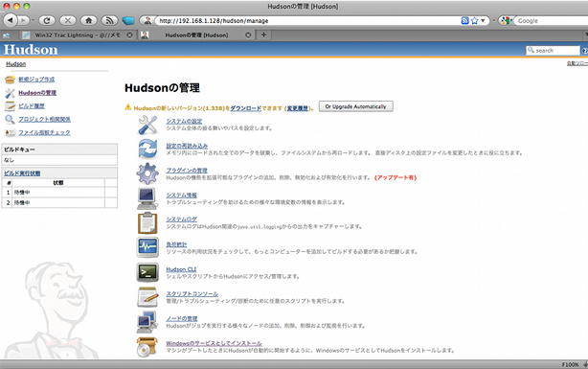Open the スクリプトコンソール link

tap(192, 294)
